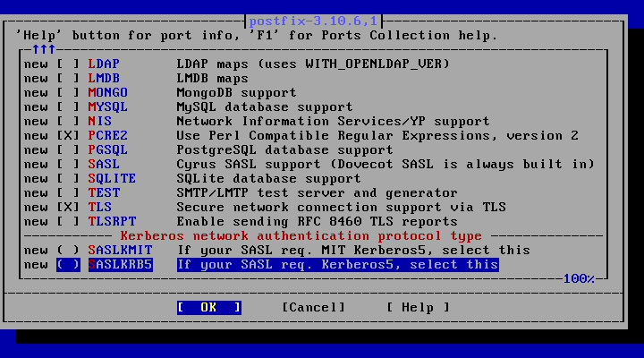Click the NIS option name

click(x=100, y=122)
